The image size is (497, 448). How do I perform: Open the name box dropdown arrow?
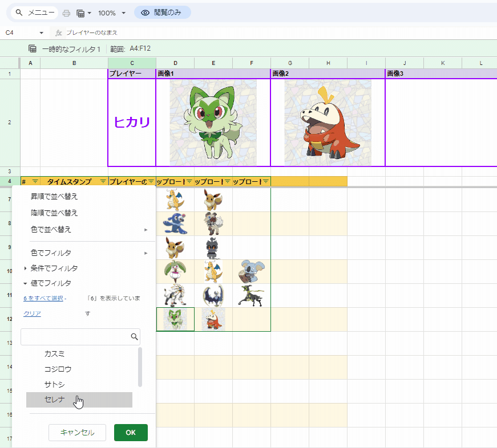pos(41,32)
